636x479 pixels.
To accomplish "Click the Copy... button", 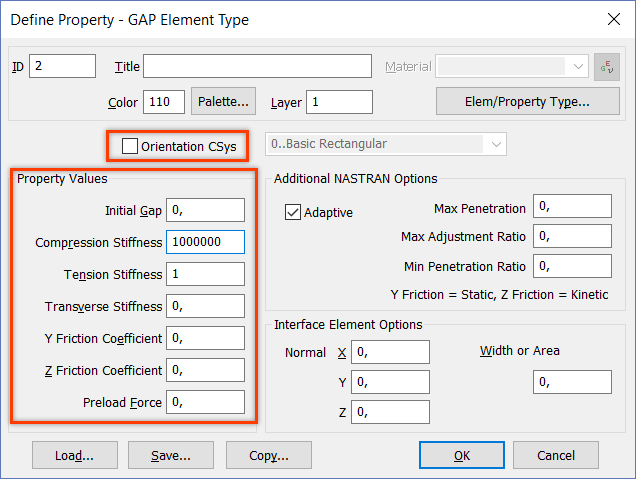I will (x=269, y=455).
